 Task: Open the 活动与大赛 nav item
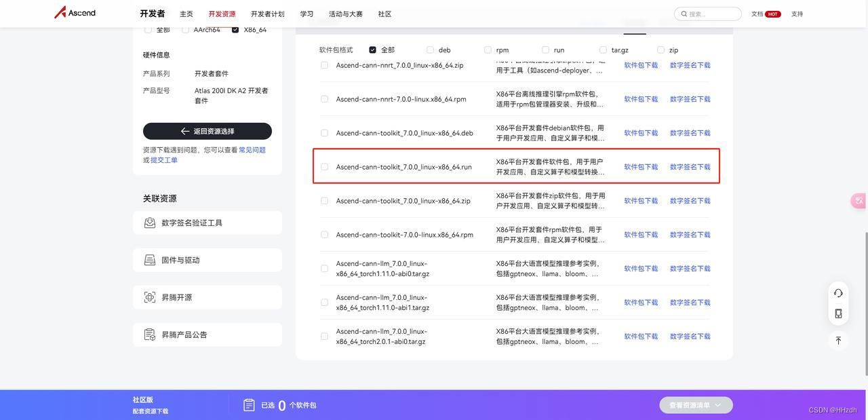pyautogui.click(x=346, y=14)
